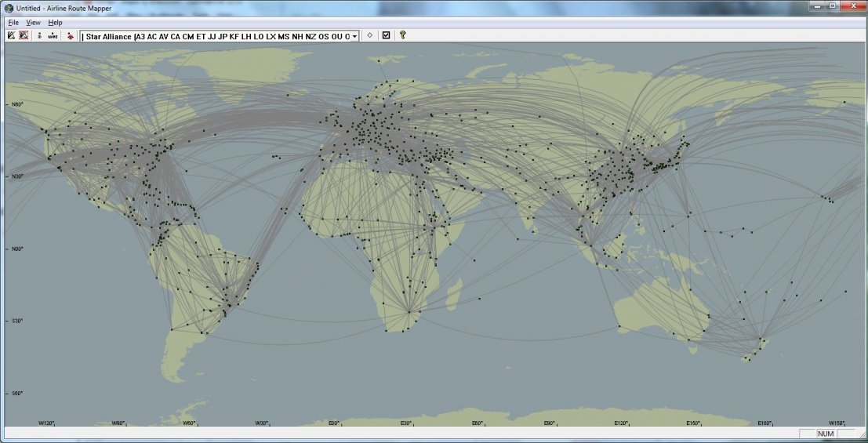
Task: Click the NUM indicator in the status bar
Action: [x=826, y=434]
